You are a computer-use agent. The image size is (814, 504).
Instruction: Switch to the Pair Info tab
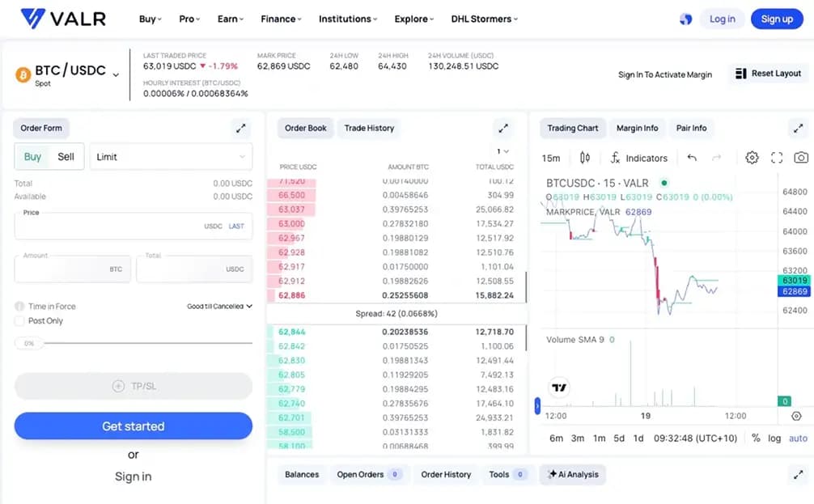[x=691, y=128]
